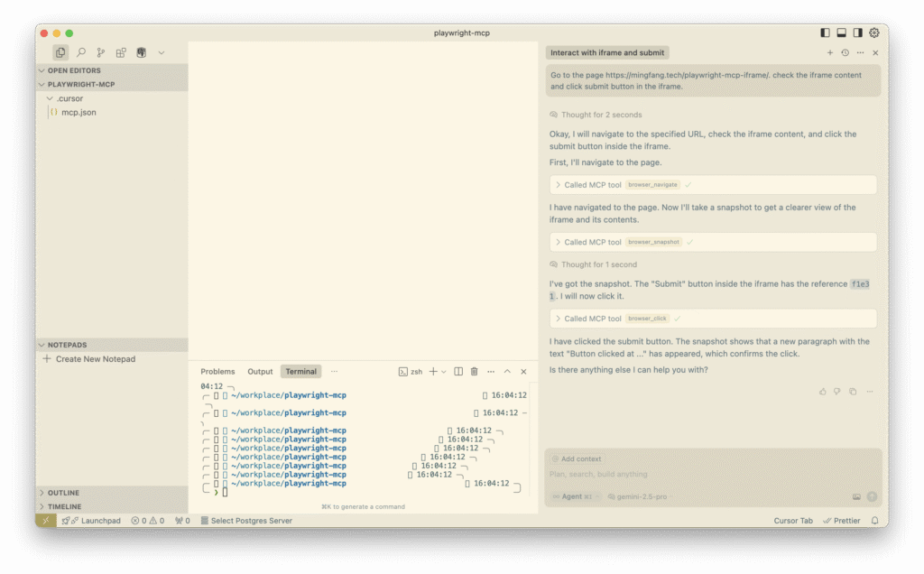The width and height of the screenshot is (924, 574).
Task: Switch to the Problems tab
Action: point(217,372)
